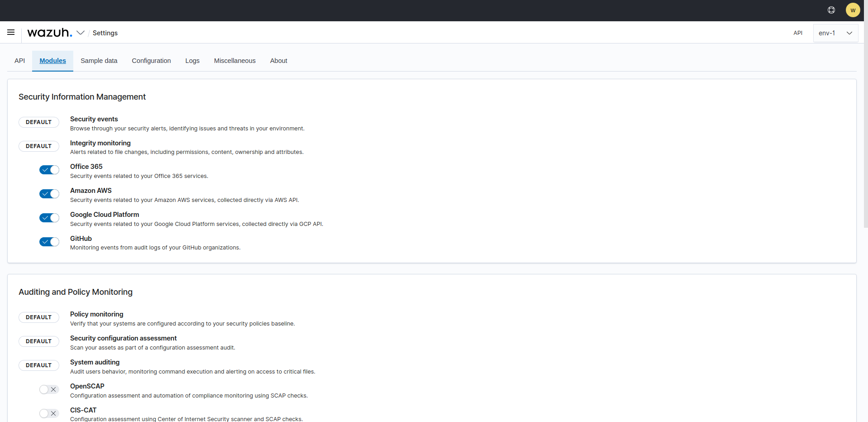Disable the Office 365 module toggle
Viewport: 868px width, 422px height.
click(x=49, y=170)
